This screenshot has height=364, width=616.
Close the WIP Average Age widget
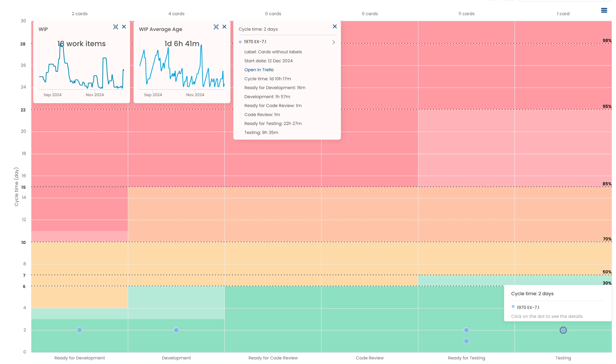click(224, 27)
